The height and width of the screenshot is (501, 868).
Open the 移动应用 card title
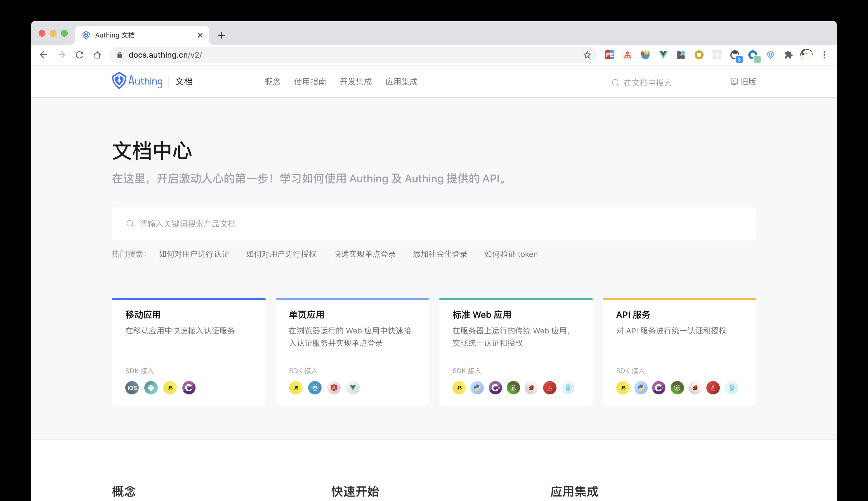tap(143, 314)
